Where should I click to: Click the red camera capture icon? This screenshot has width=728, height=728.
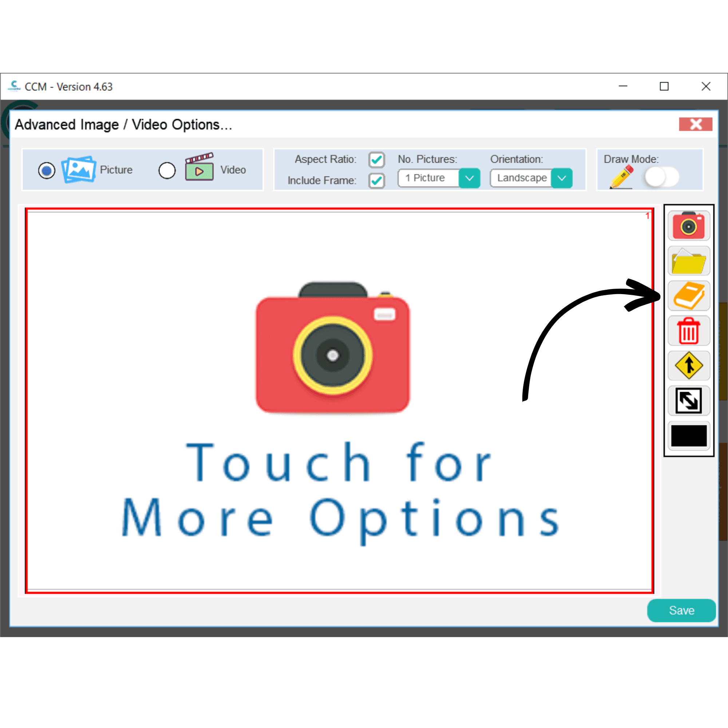pyautogui.click(x=688, y=226)
